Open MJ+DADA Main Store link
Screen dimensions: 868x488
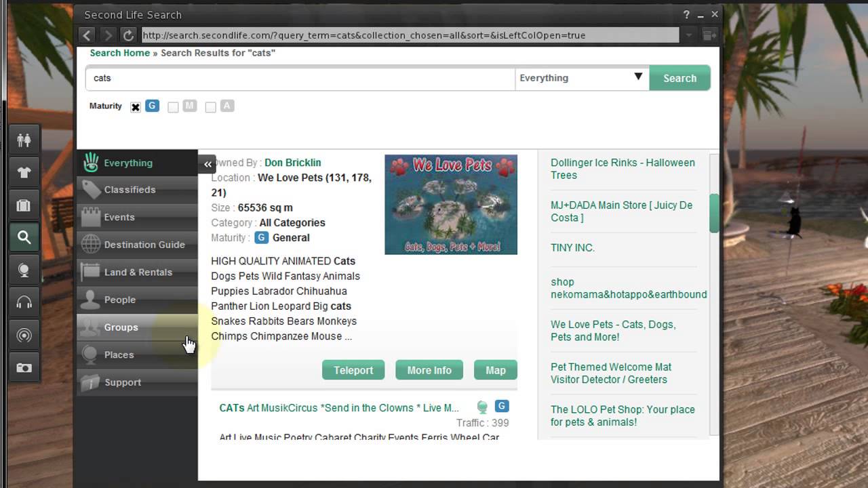(x=621, y=211)
